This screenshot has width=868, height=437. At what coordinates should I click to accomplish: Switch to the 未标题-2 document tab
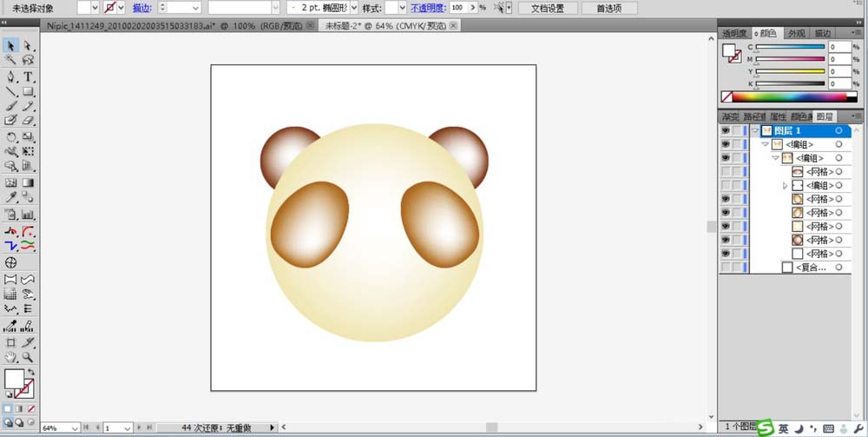click(x=389, y=25)
